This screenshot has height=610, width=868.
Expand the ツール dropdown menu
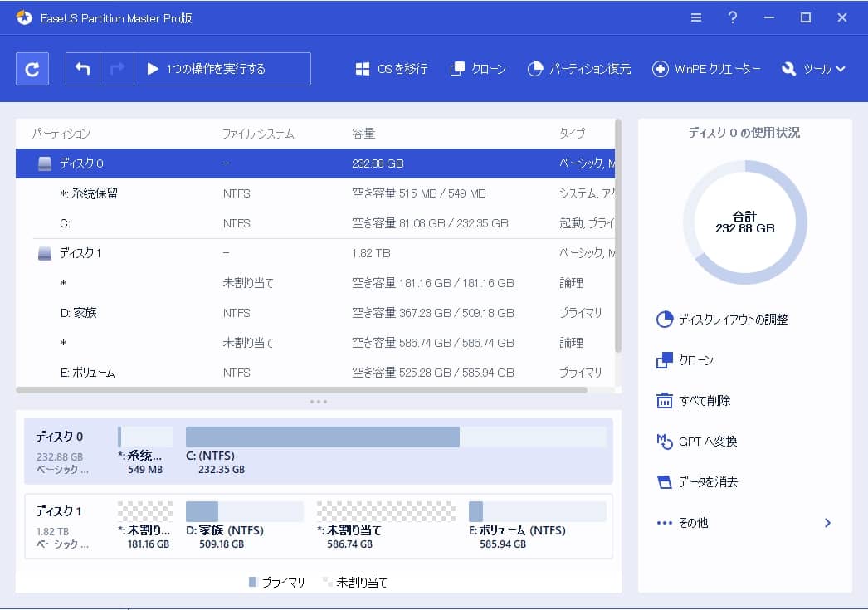(813, 69)
